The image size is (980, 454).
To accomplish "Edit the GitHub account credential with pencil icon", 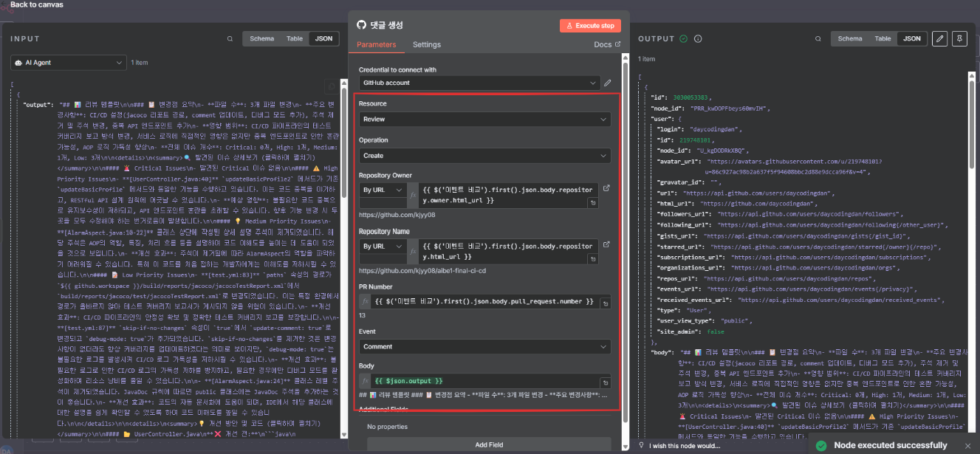I will (607, 83).
